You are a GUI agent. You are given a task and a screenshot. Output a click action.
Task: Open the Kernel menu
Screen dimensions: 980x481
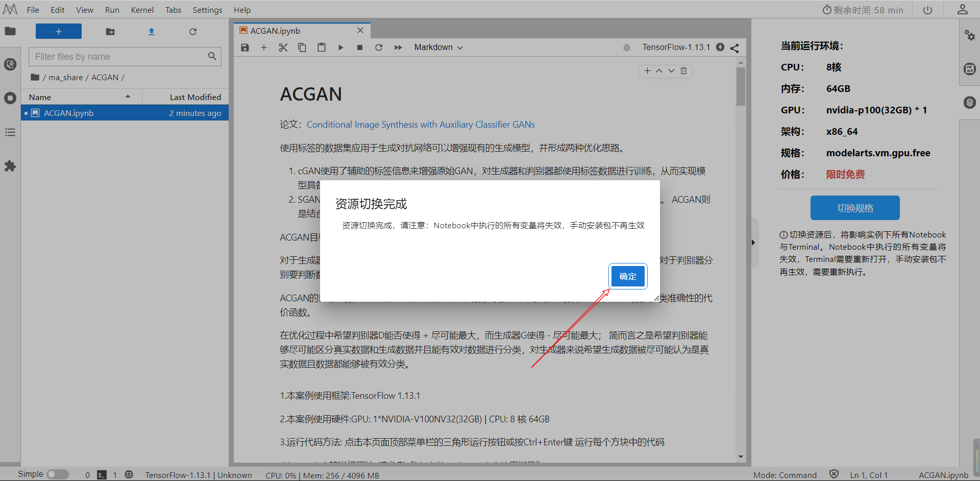(x=142, y=10)
